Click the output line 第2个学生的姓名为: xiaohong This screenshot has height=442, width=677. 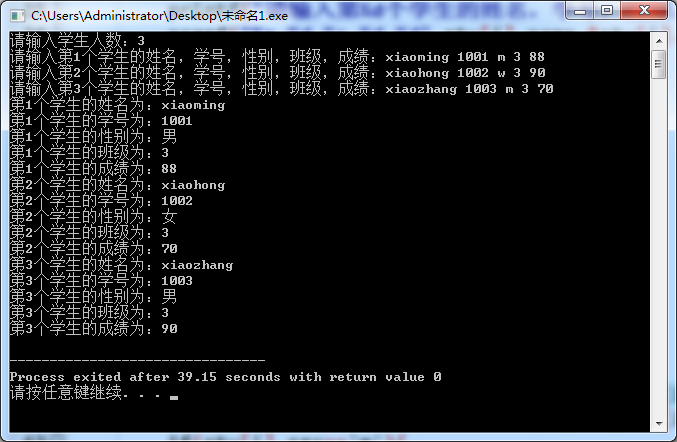pyautogui.click(x=117, y=185)
